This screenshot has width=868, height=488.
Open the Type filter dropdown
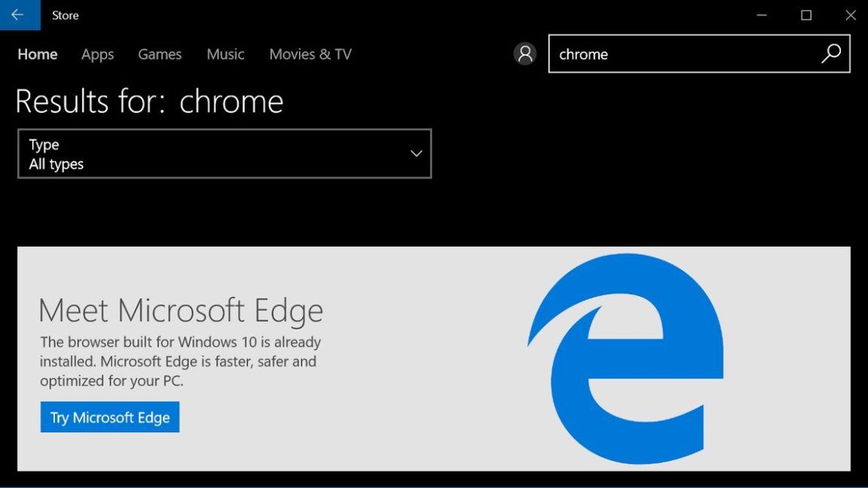point(224,154)
